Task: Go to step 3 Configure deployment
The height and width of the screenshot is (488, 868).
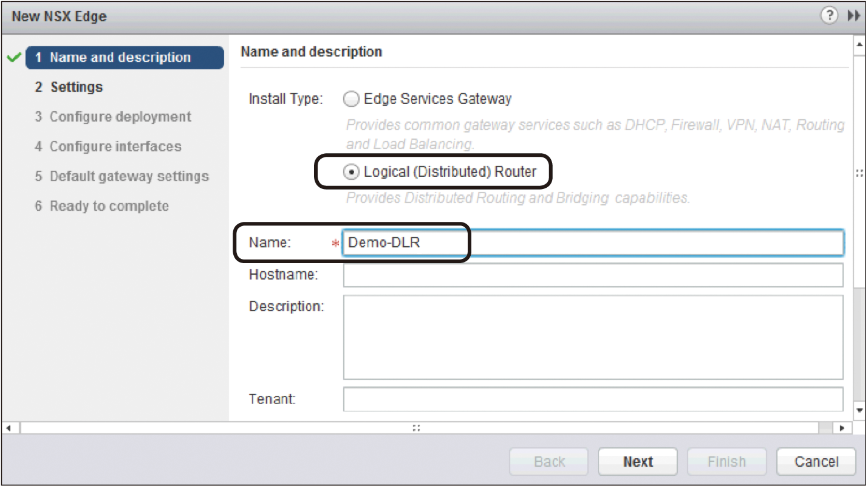Action: coord(113,117)
